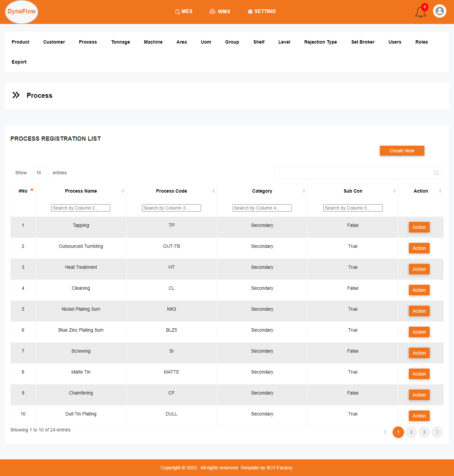The width and height of the screenshot is (454, 476).
Task: Switch to the Machine tab
Action: point(153,42)
